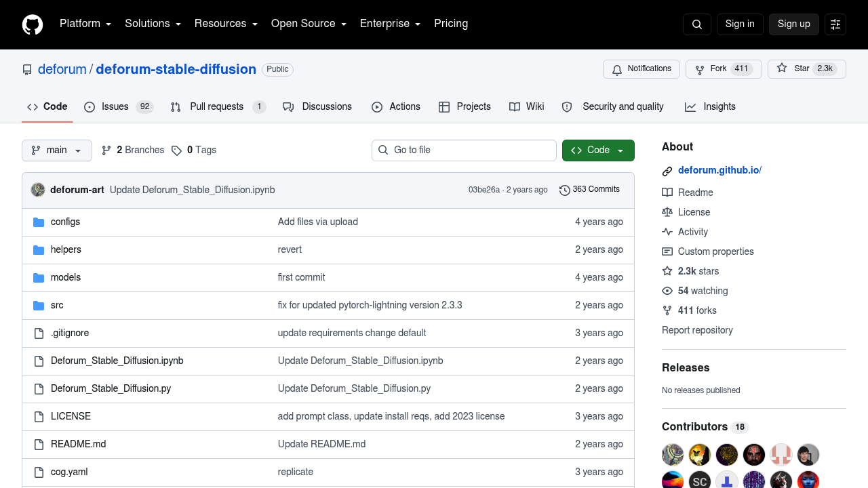Viewport: 868px width, 488px height.
Task: Open the search magnifier button
Action: 697,24
